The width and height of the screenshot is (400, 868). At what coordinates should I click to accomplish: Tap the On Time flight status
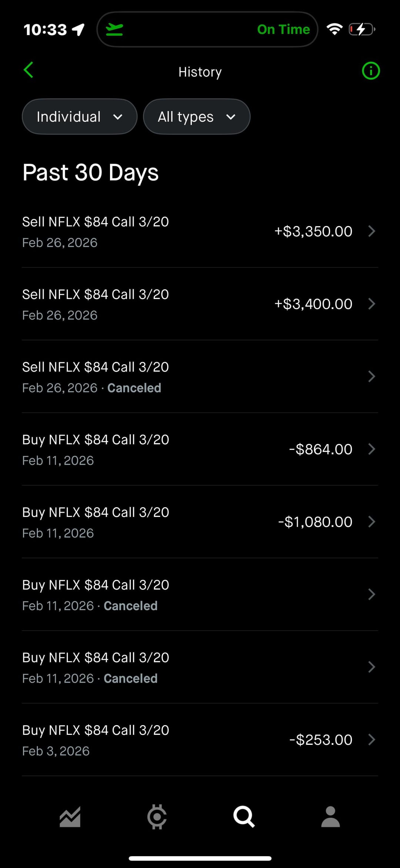(x=283, y=29)
